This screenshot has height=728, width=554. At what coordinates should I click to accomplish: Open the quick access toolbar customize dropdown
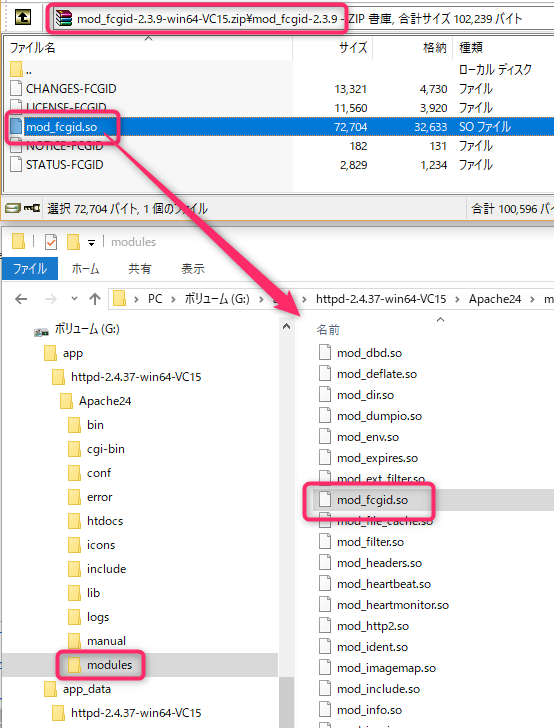pyautogui.click(x=91, y=242)
